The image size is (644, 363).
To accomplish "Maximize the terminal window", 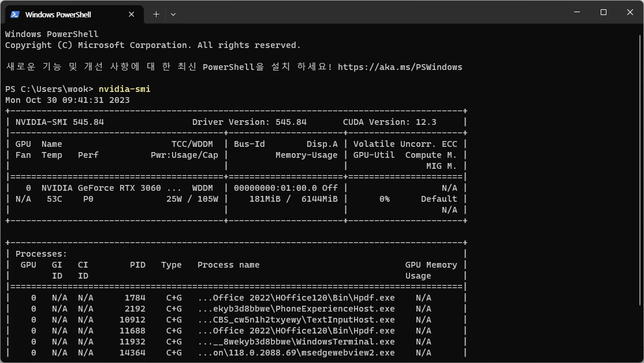I will click(x=604, y=12).
